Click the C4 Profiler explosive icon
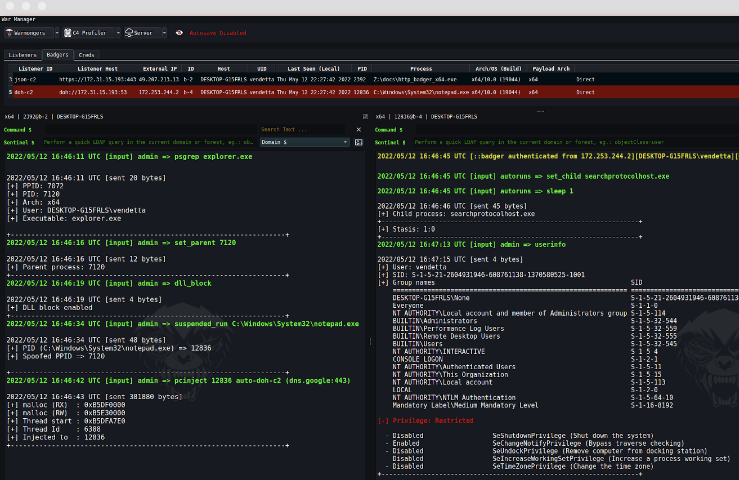739x480 pixels. 67,33
